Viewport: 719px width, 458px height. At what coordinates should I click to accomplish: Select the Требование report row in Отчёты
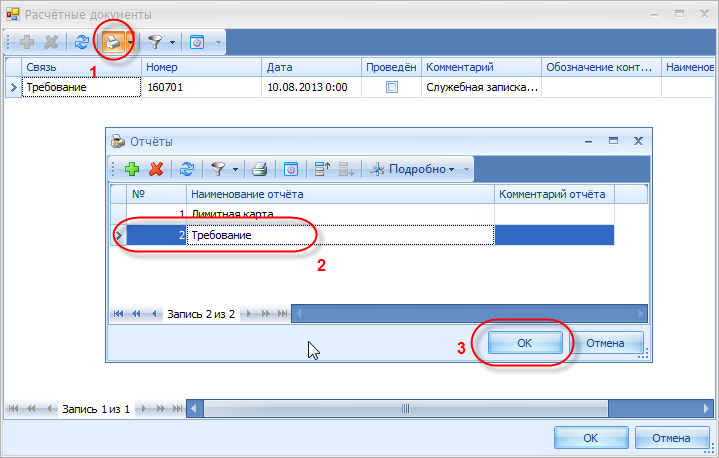[x=362, y=235]
